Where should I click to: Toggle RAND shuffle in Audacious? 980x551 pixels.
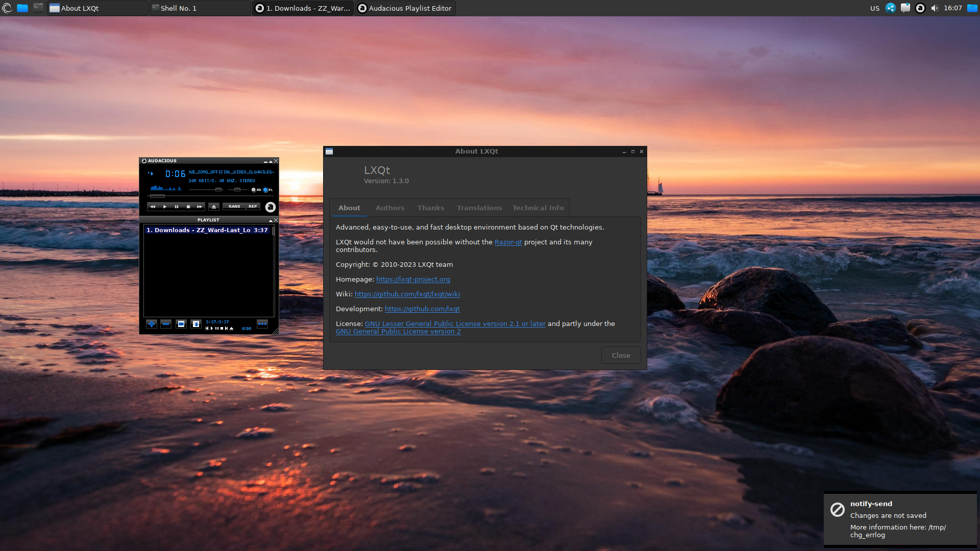pyautogui.click(x=234, y=207)
